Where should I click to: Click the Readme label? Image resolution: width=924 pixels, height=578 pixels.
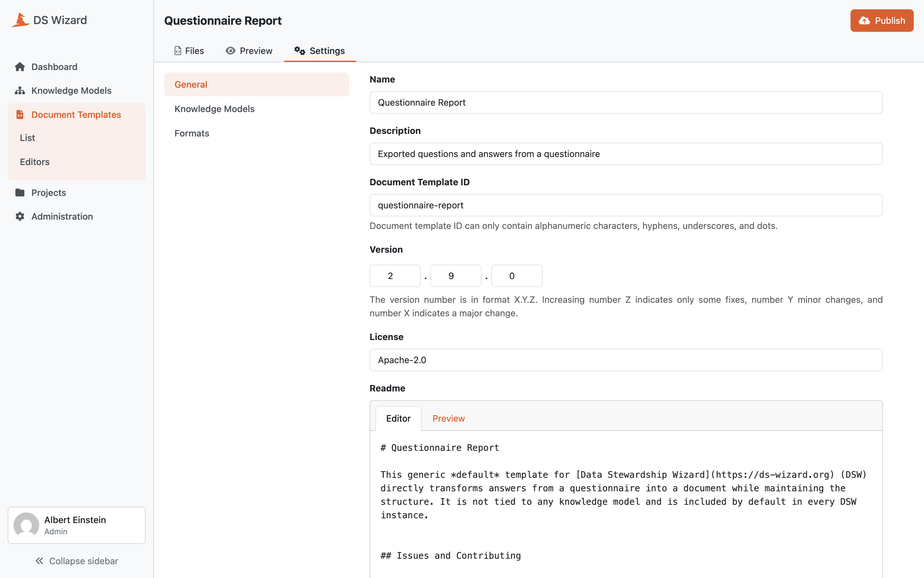[x=387, y=388]
